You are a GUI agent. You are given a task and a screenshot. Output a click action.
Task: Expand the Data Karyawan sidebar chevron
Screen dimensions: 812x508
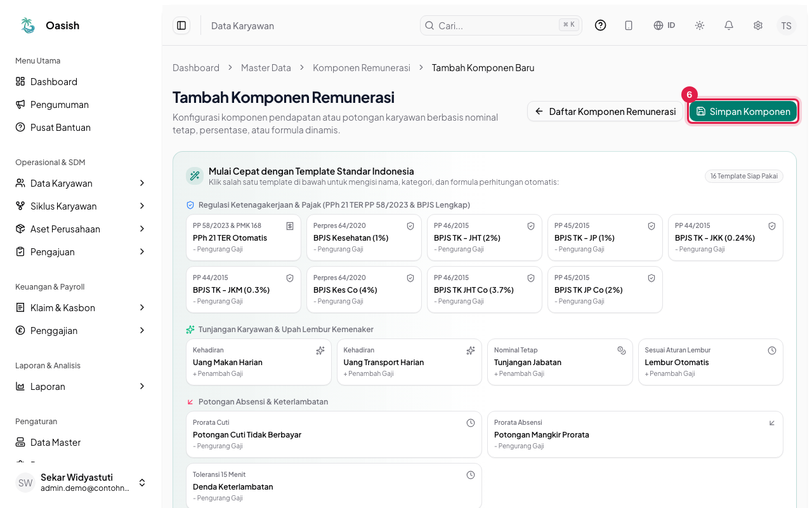[x=142, y=183]
